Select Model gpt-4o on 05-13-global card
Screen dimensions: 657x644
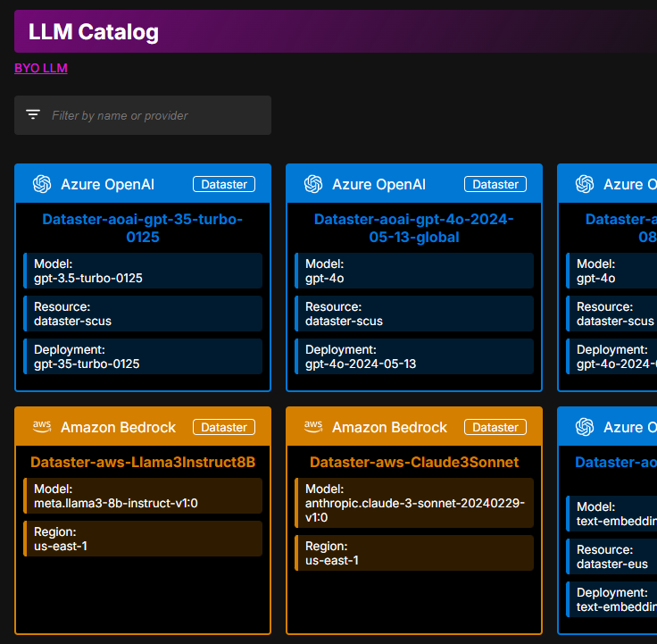[x=414, y=271]
